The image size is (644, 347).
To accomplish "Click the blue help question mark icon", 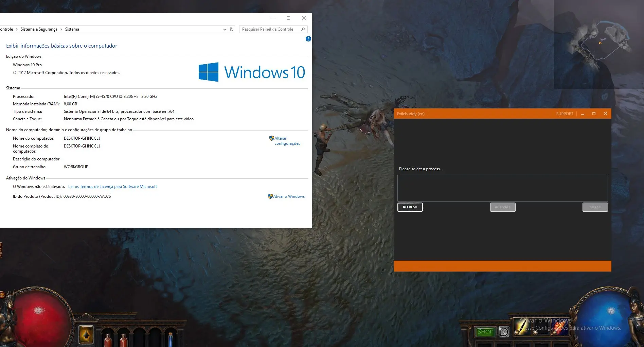I will (308, 39).
